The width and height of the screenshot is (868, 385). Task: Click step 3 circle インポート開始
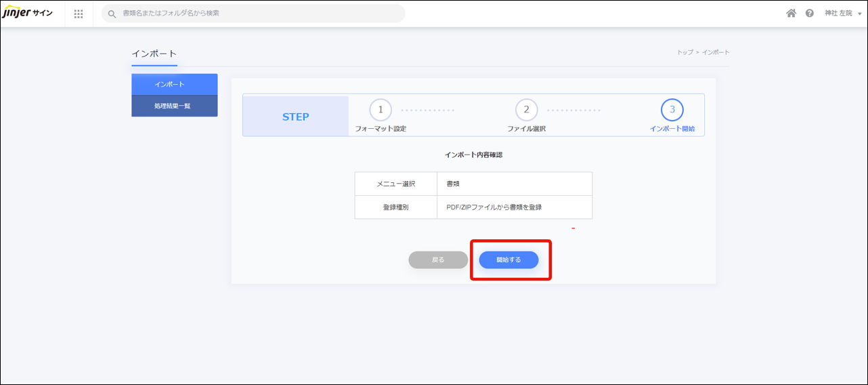click(x=672, y=110)
